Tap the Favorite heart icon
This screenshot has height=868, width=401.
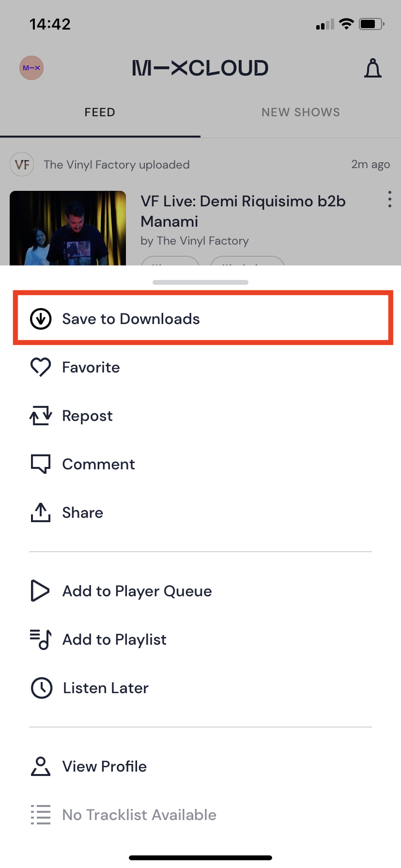coord(41,367)
